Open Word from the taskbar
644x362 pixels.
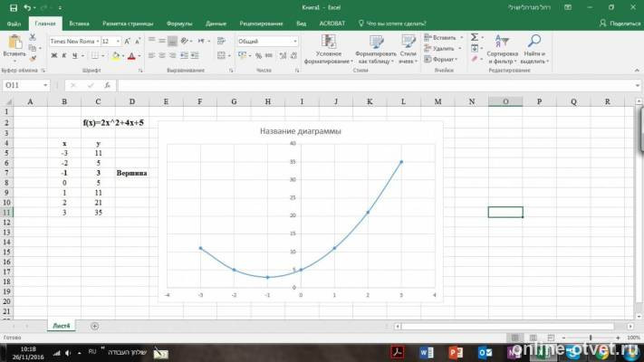[427, 352]
